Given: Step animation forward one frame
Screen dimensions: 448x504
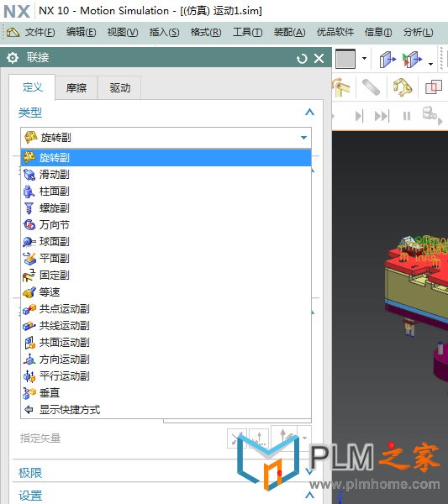Looking at the screenshot, I should [x=359, y=116].
